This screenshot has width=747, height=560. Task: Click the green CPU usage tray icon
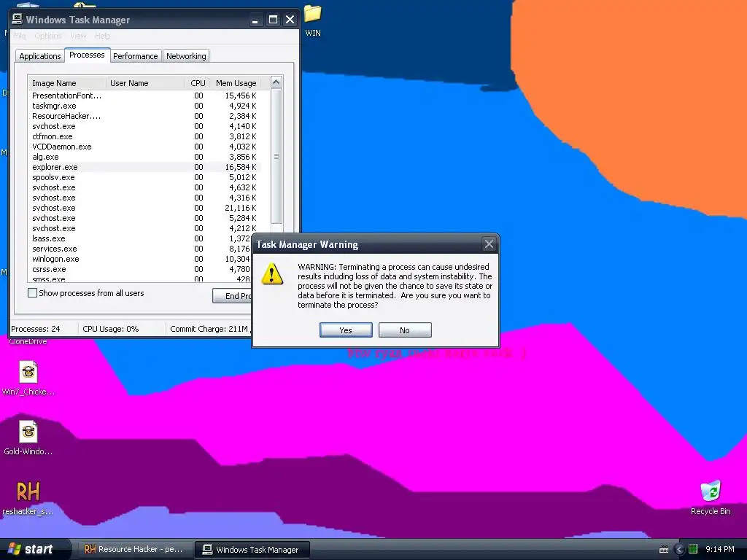tap(693, 549)
